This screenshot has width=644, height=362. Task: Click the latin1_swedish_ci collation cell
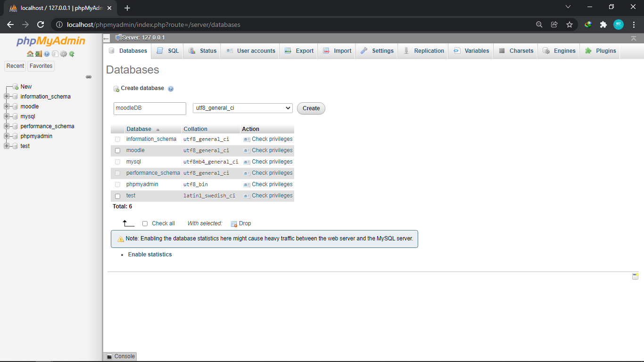(209, 196)
